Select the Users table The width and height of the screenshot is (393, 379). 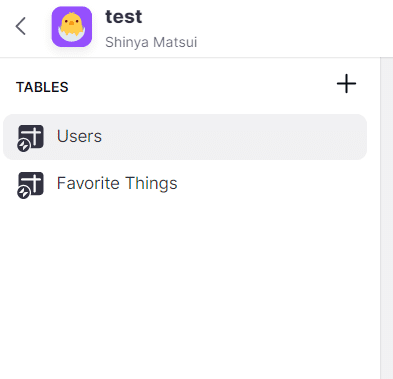[x=185, y=137]
